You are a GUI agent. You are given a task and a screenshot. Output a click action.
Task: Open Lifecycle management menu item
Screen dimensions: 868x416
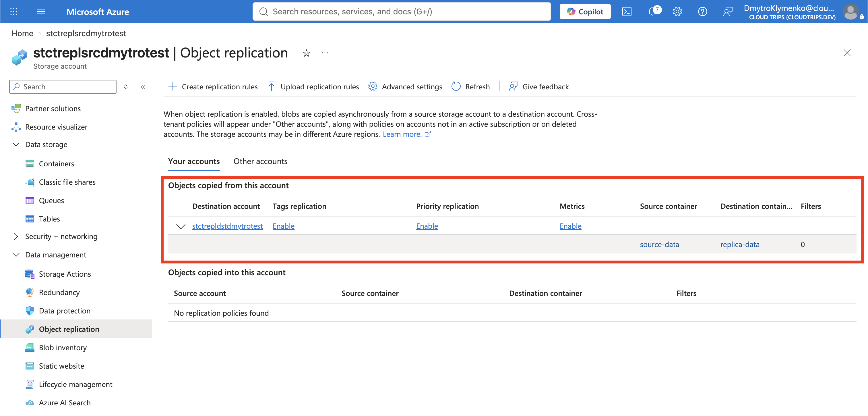[75, 384]
